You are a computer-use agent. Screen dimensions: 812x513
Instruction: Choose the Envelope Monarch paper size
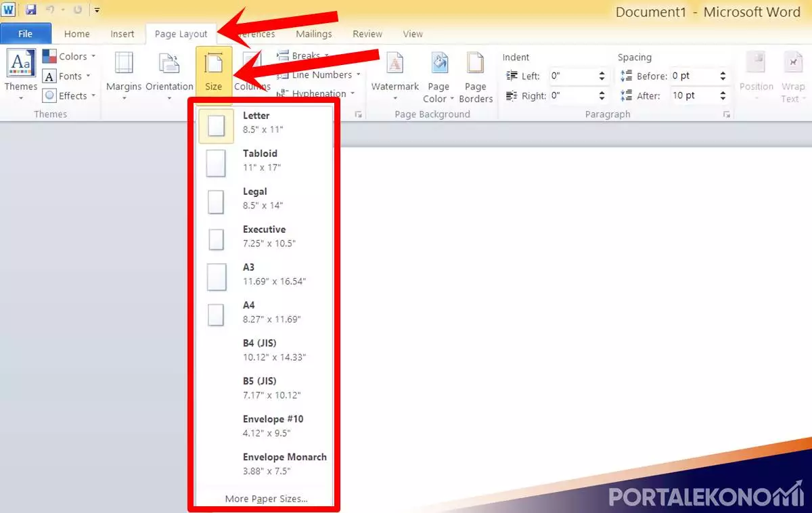[265, 466]
